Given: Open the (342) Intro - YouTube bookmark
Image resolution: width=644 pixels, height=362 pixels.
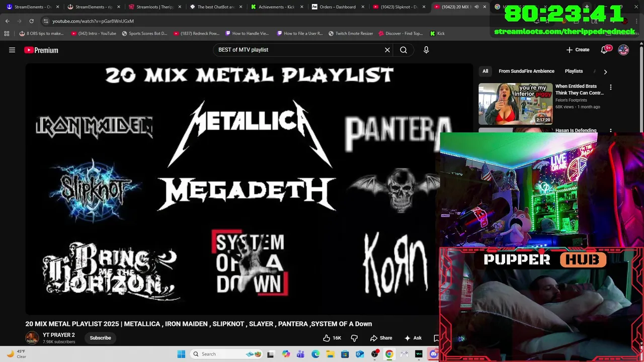Looking at the screenshot, I should coord(94,33).
